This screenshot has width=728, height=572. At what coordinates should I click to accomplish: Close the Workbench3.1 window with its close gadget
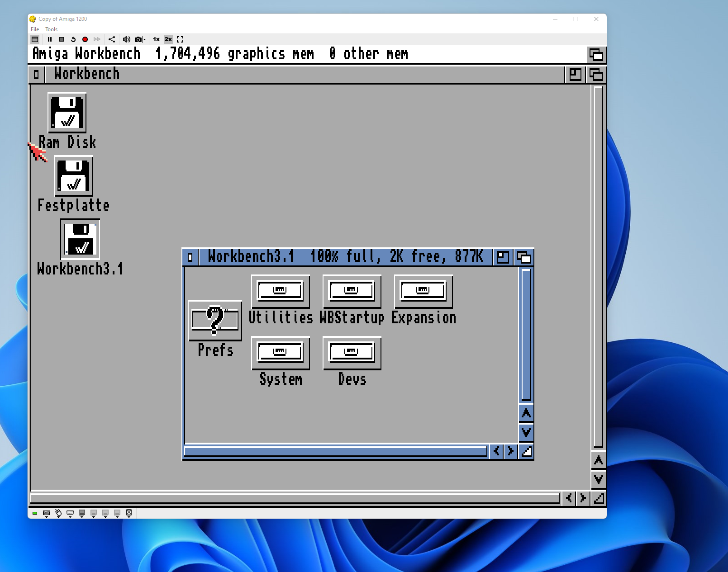tap(190, 257)
